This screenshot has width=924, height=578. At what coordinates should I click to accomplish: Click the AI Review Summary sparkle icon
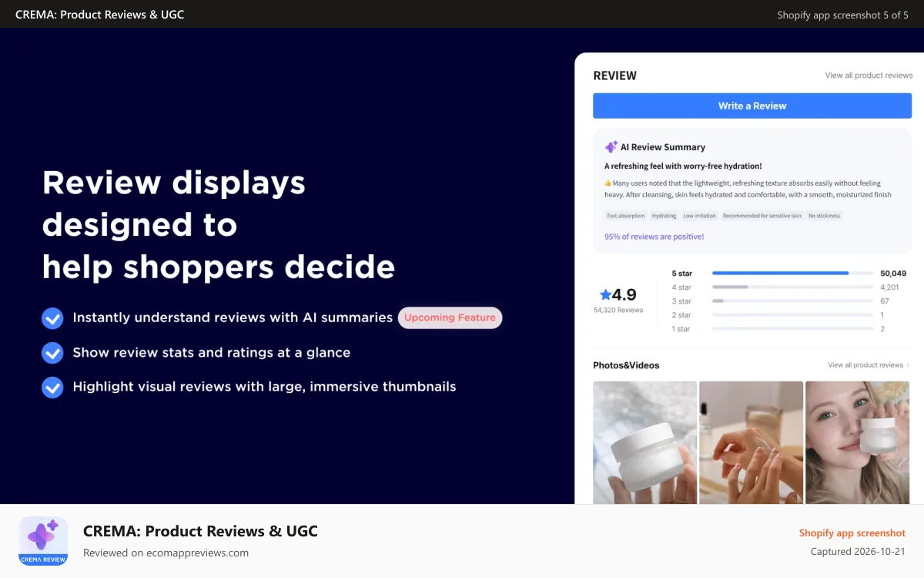click(x=611, y=146)
